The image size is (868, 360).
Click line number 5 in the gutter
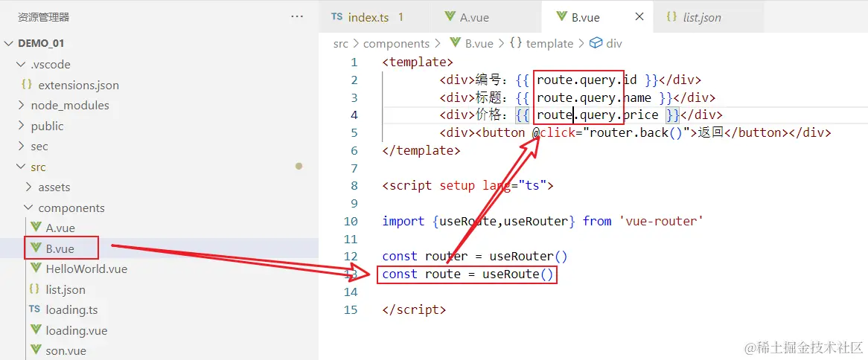354,132
